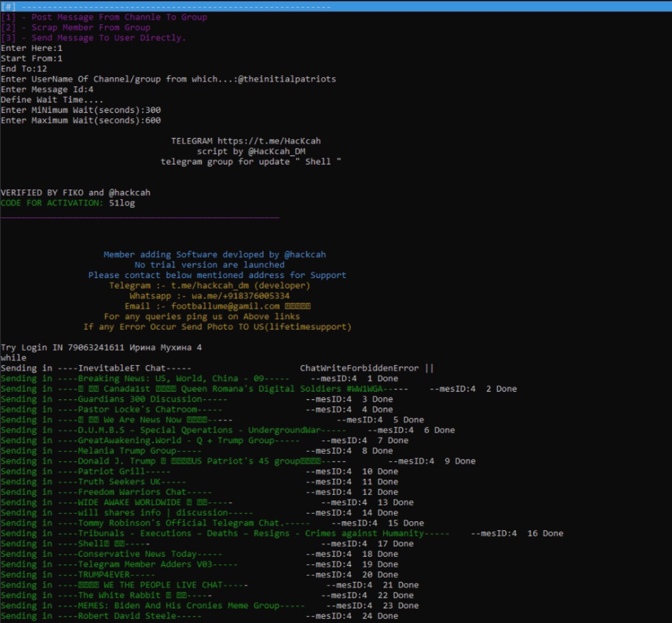Click the 'ChatWriteForbiddenError' message
This screenshot has height=623, width=672.
pos(360,368)
